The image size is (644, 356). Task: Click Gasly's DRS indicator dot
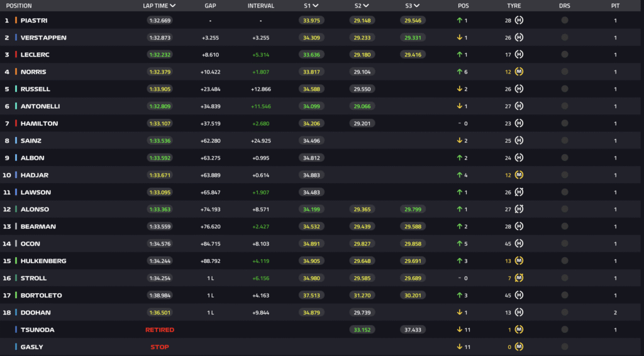pos(565,347)
